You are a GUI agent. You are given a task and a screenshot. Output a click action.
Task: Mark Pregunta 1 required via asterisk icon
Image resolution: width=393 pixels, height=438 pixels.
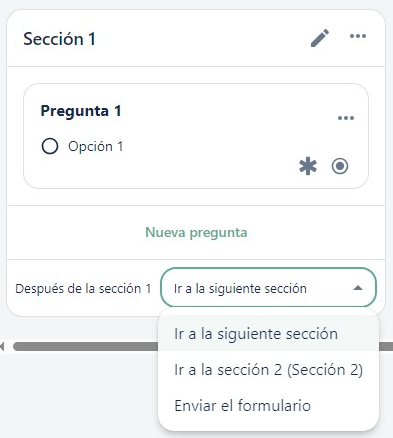coord(308,166)
